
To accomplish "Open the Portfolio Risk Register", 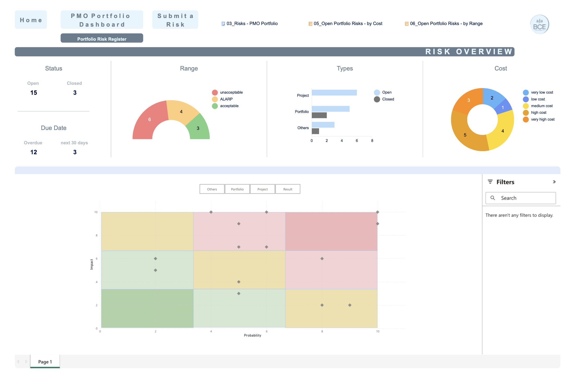I will tap(102, 38).
